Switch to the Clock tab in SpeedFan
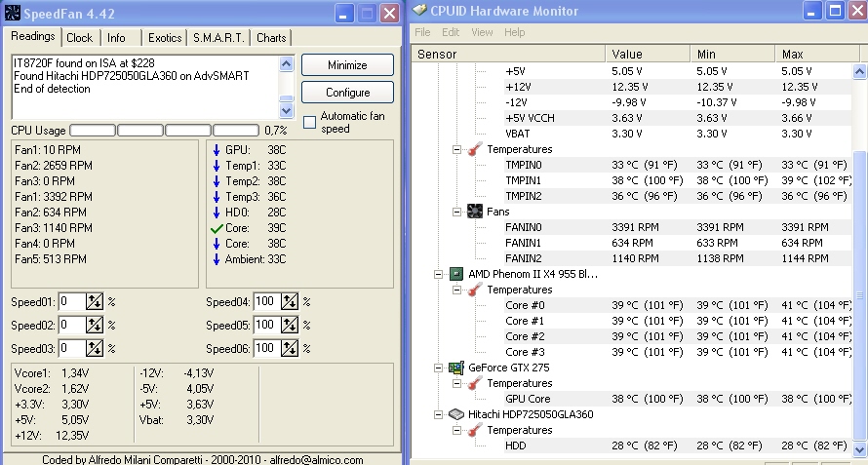Image resolution: width=868 pixels, height=465 pixels. 80,38
